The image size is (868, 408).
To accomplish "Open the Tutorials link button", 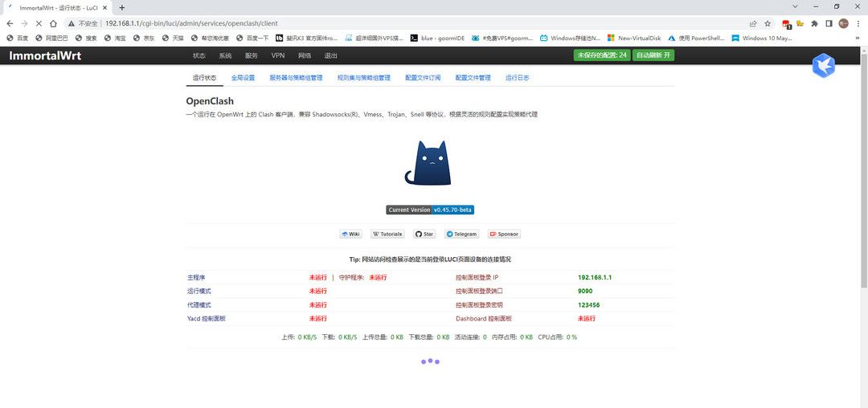I will pyautogui.click(x=387, y=234).
